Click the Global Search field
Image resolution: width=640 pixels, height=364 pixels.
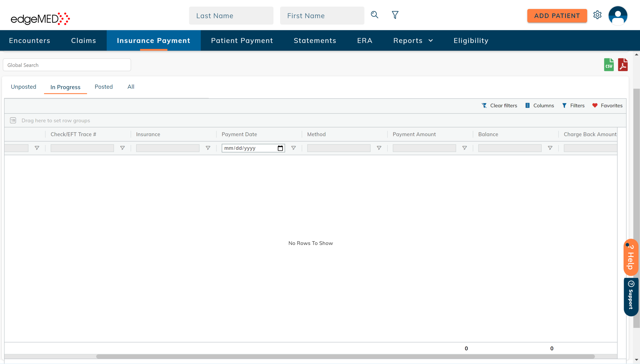click(67, 65)
